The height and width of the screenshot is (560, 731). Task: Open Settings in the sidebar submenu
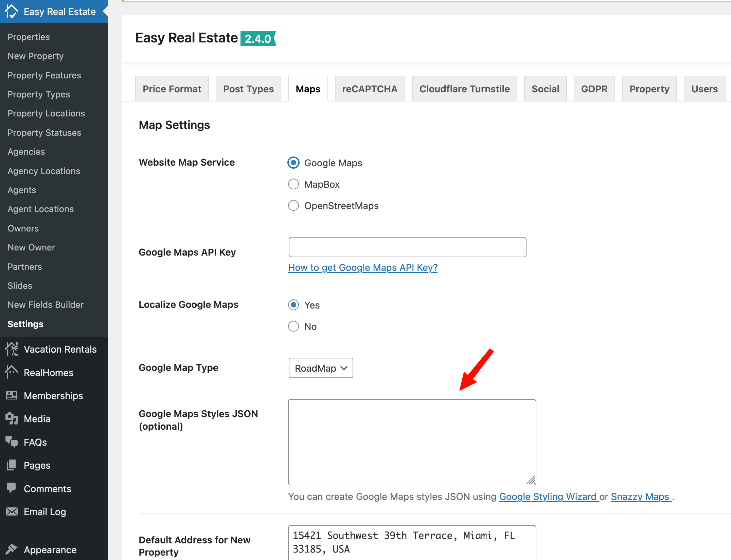[25, 324]
